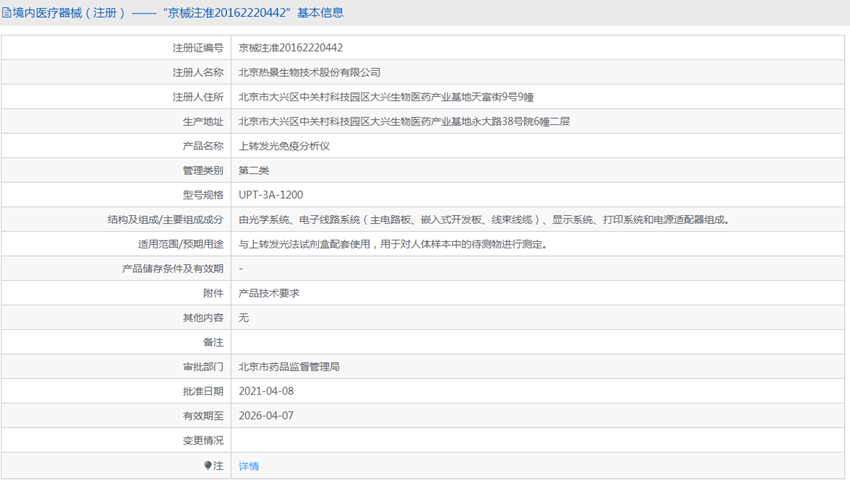This screenshot has width=850, height=482.
Task: Select company name 北京热景生物技术股份有限公司
Action: point(310,72)
